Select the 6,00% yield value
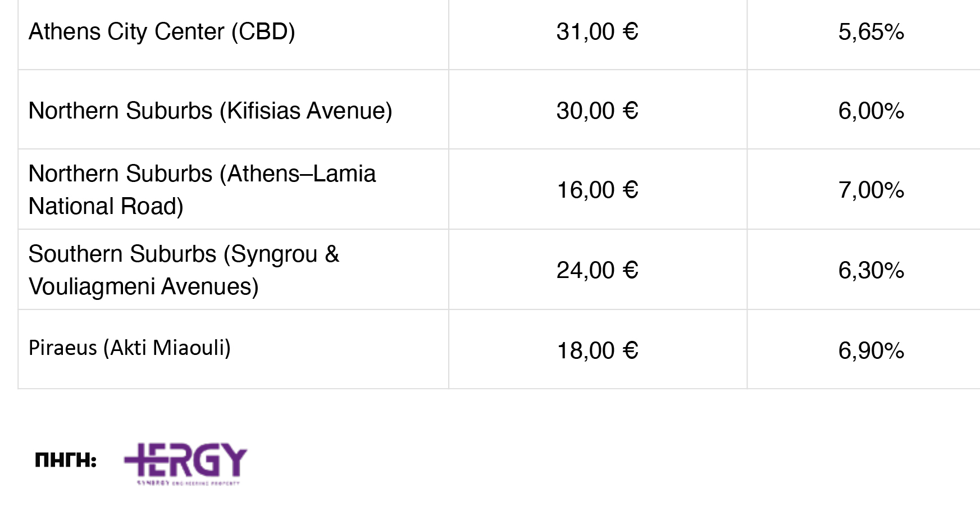This screenshot has height=515, width=980. (x=871, y=111)
